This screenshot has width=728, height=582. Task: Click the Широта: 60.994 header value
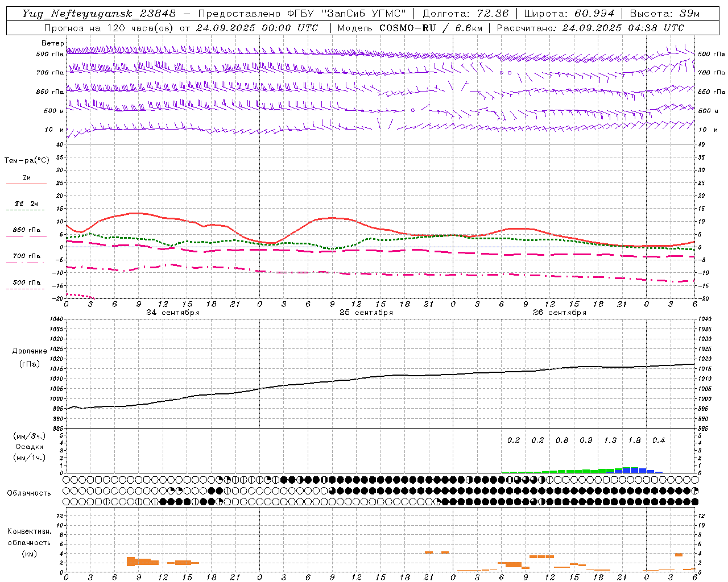(x=569, y=14)
